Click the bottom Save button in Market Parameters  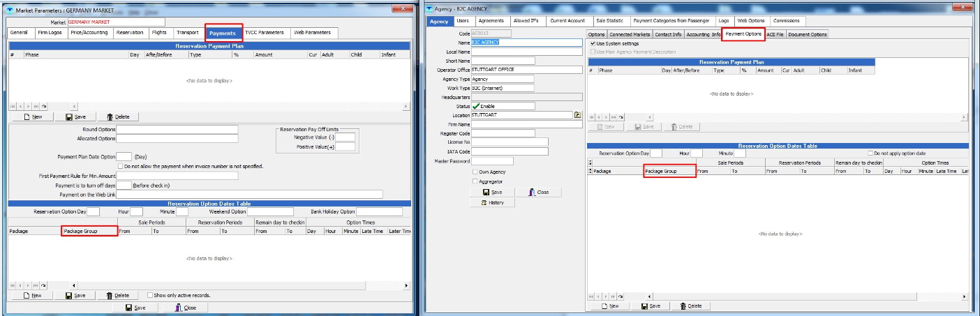pyautogui.click(x=135, y=308)
